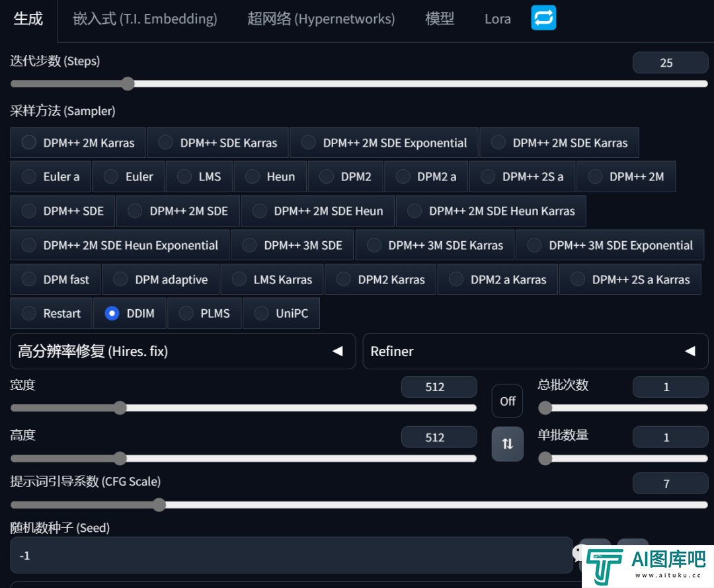Click the 迭代步数 (Steps) slider track
This screenshot has height=588, width=714.
click(x=397, y=84)
